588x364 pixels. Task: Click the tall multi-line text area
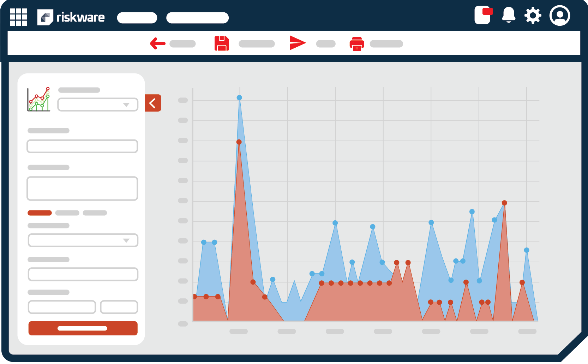click(x=82, y=189)
